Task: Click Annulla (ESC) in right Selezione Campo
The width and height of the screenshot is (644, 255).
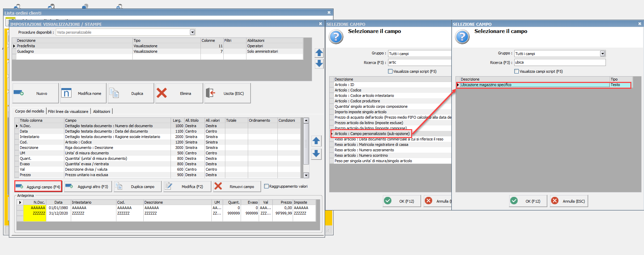Action: point(569,201)
